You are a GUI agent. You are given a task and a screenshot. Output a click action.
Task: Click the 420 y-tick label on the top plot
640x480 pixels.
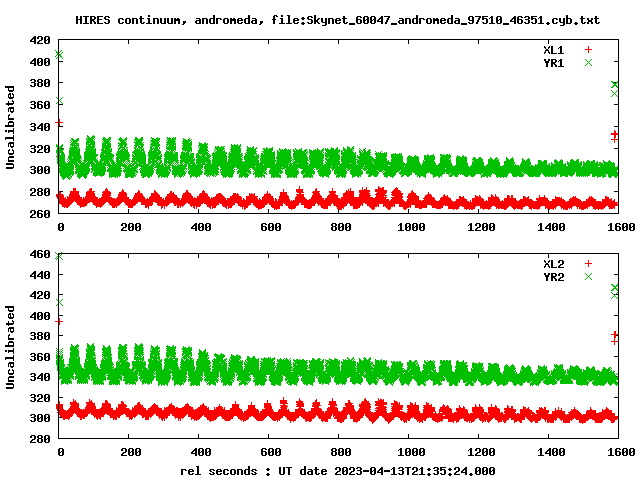[x=40, y=40]
